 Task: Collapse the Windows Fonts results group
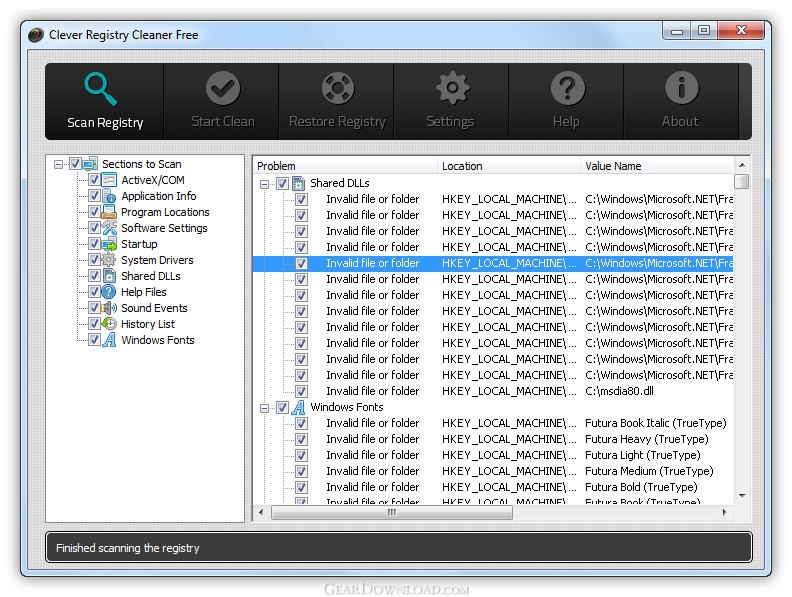coord(264,408)
